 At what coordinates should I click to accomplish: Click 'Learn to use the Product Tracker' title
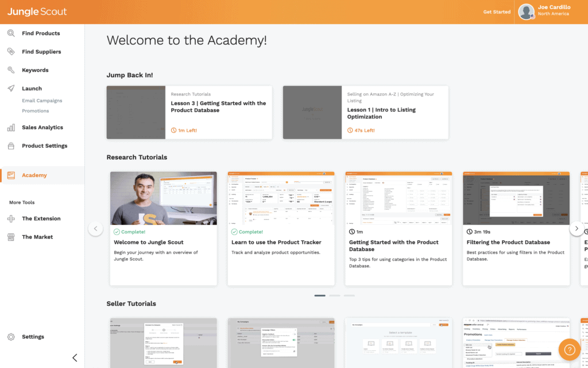click(x=276, y=242)
